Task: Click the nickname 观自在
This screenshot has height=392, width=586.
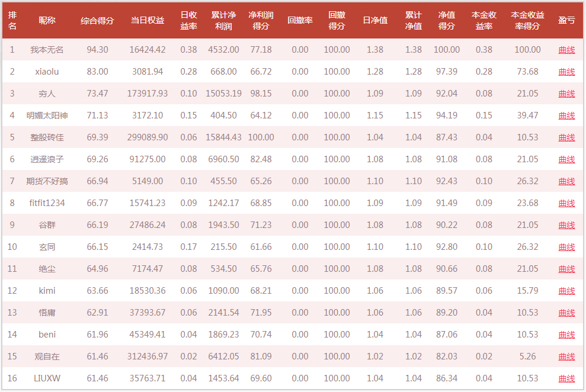Action: tap(47, 357)
